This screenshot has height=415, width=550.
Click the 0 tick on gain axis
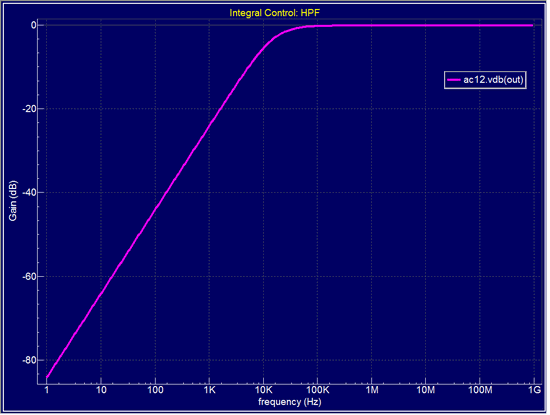click(34, 25)
